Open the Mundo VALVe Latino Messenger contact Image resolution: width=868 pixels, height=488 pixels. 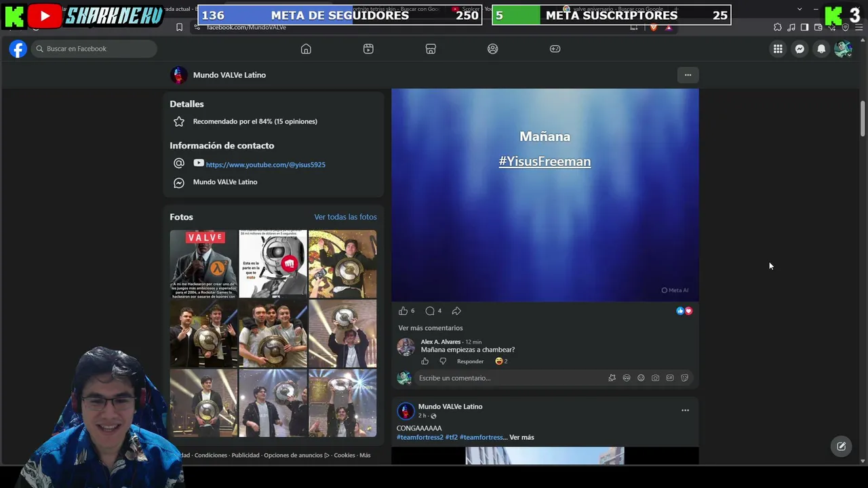[225, 182]
